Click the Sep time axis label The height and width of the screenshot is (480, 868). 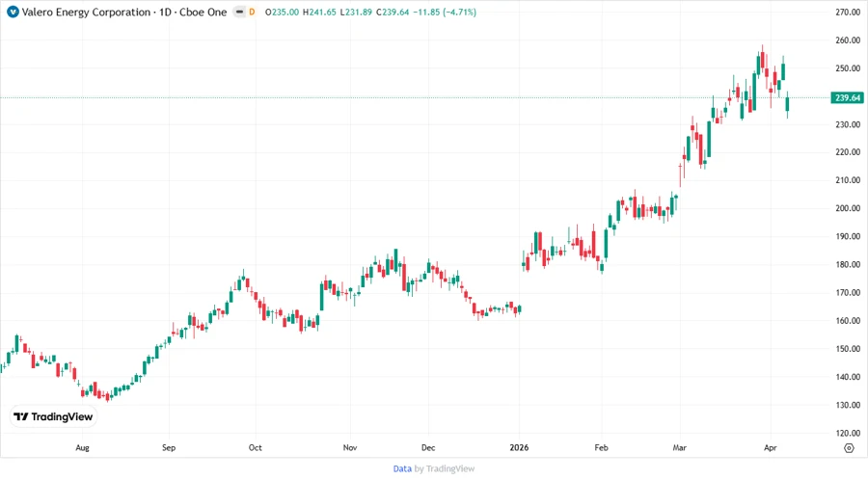tap(169, 448)
